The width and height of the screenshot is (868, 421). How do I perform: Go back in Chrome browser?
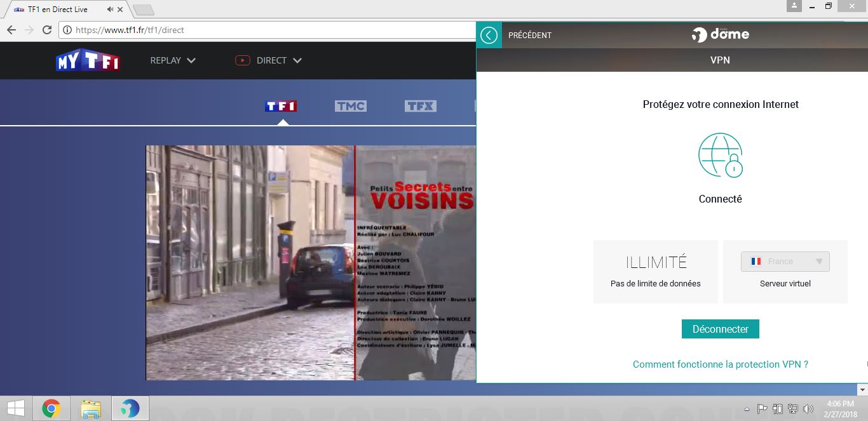click(11, 30)
